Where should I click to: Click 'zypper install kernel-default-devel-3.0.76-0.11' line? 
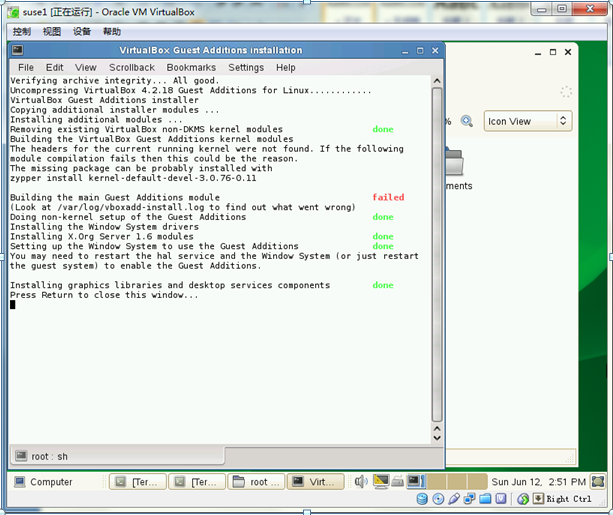coord(133,178)
